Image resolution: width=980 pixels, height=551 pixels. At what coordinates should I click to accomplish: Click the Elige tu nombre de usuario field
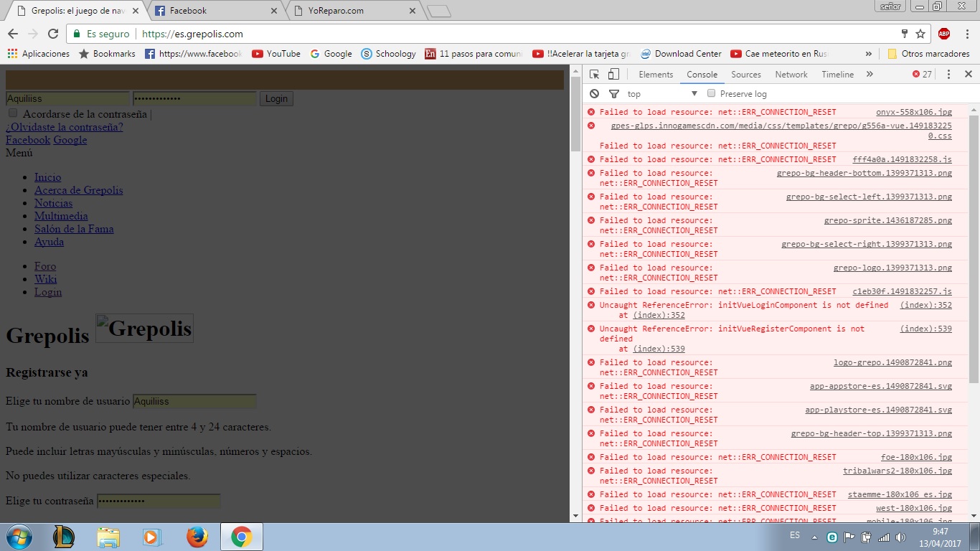[x=194, y=401]
